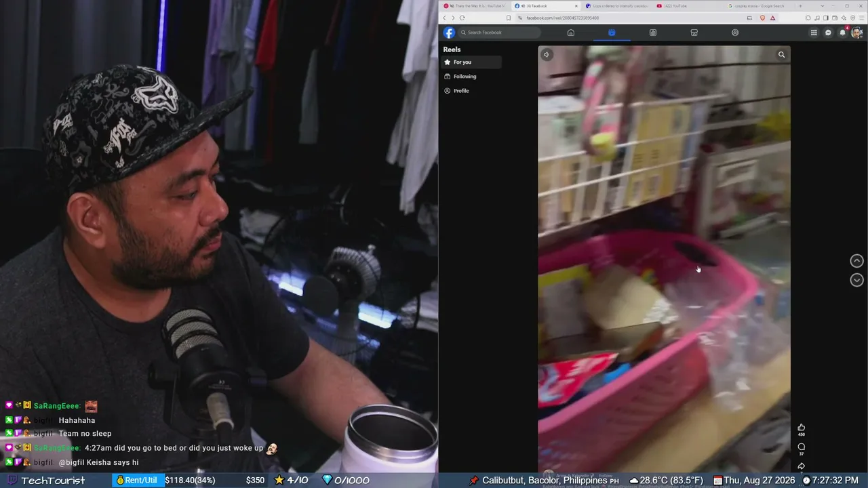Open Brave Rewards triangle icon
Image resolution: width=868 pixels, height=488 pixels.
[772, 18]
